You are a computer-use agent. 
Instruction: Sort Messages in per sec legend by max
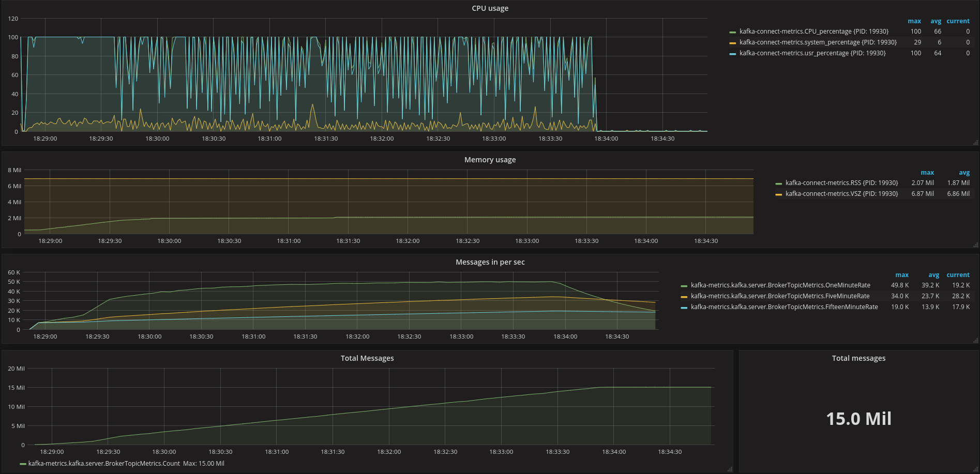[x=902, y=275]
